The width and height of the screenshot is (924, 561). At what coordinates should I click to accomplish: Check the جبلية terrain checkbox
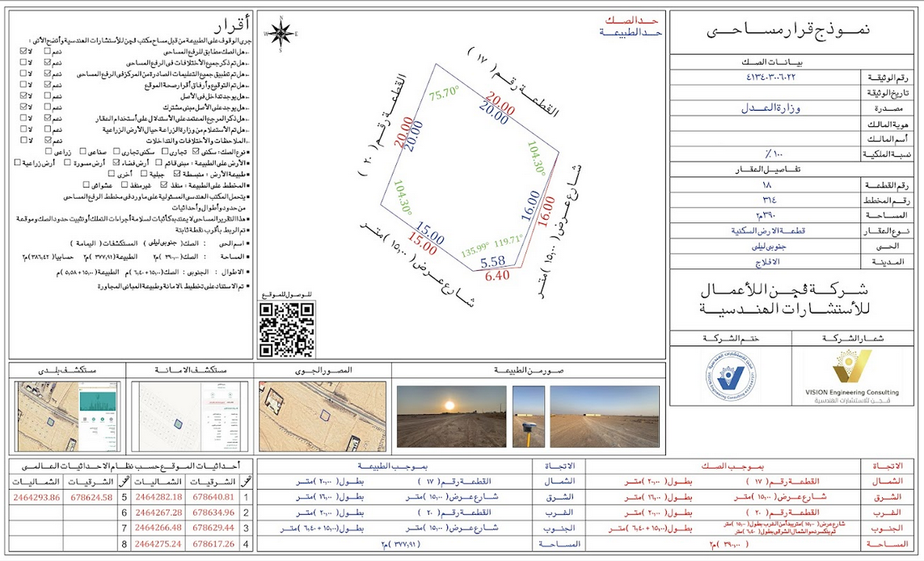tap(144, 174)
